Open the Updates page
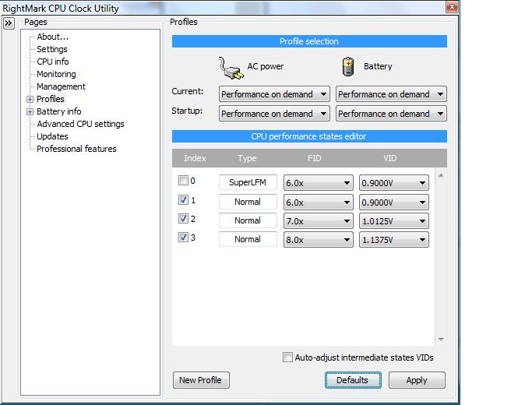The width and height of the screenshot is (532, 405). click(x=52, y=136)
